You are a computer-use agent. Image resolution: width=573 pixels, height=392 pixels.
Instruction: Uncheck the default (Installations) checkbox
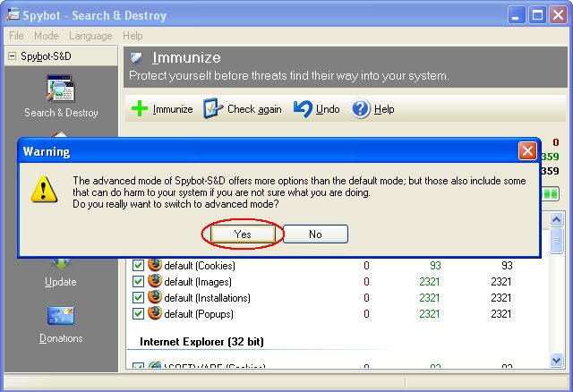(x=138, y=298)
